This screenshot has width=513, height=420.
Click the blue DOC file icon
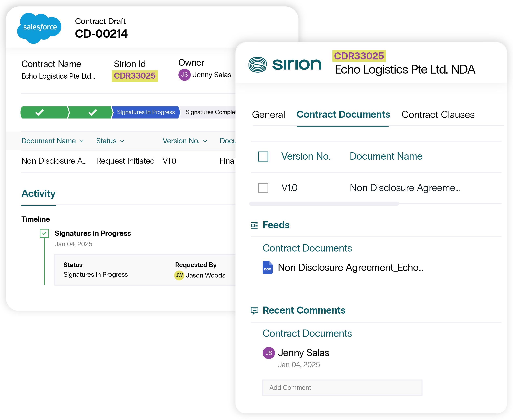point(267,267)
